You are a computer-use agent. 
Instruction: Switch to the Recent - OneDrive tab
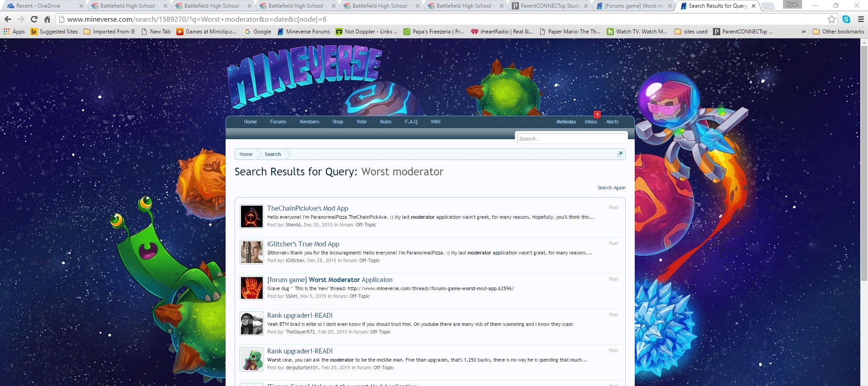point(43,6)
